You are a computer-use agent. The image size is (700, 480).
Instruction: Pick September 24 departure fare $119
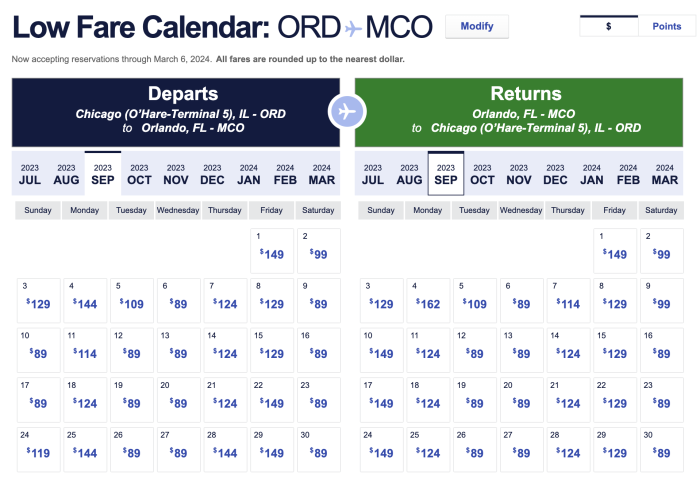point(38,447)
